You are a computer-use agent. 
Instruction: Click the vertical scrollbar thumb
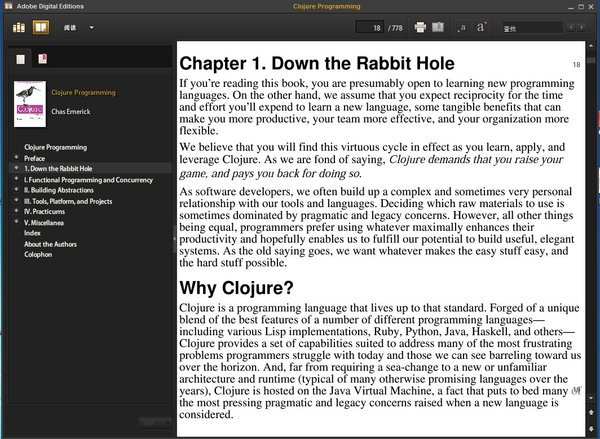[x=591, y=60]
